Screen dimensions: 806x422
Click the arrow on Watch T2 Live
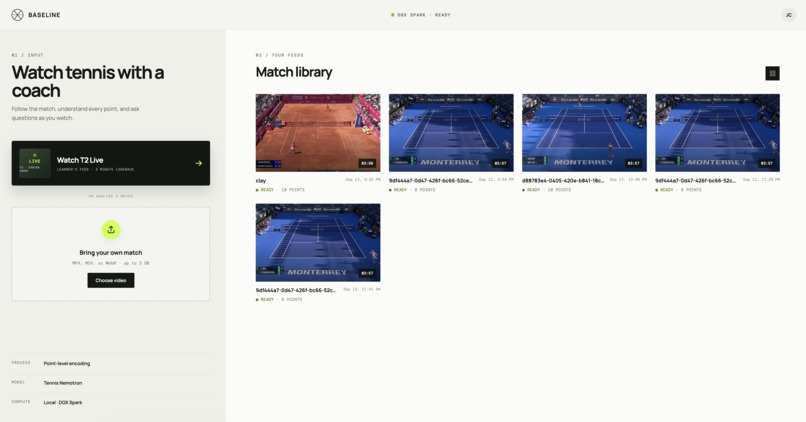(199, 163)
